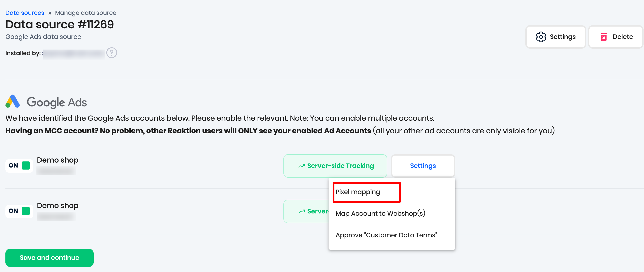The width and height of the screenshot is (644, 272).
Task: Click the trend arrow icon in second row
Action: click(301, 211)
